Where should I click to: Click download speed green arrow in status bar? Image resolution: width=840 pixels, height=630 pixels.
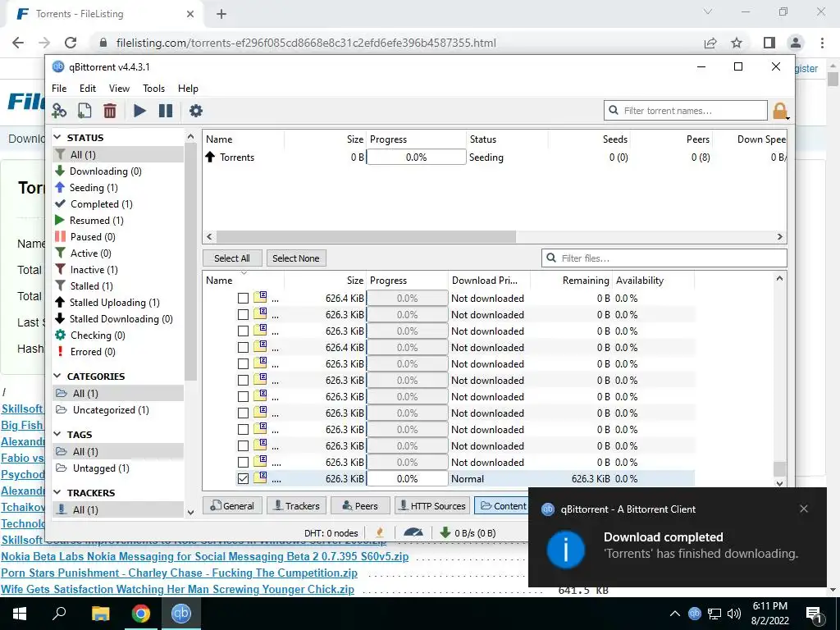445,532
